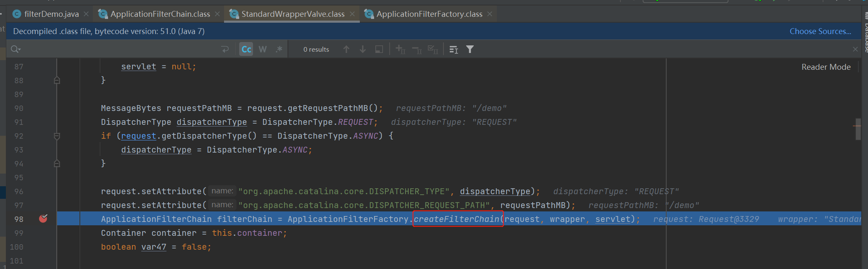Toggle Regex (.*) search option

point(279,50)
